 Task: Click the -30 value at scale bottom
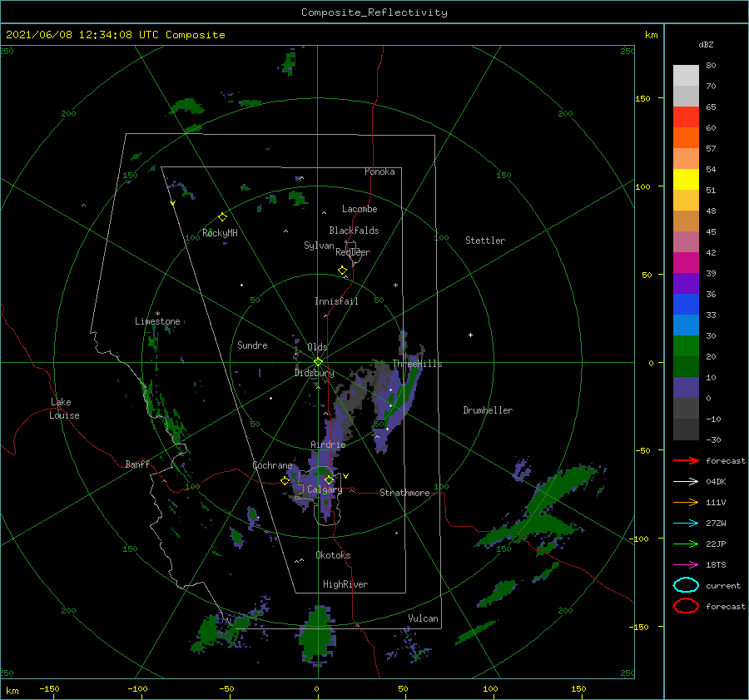point(713,439)
